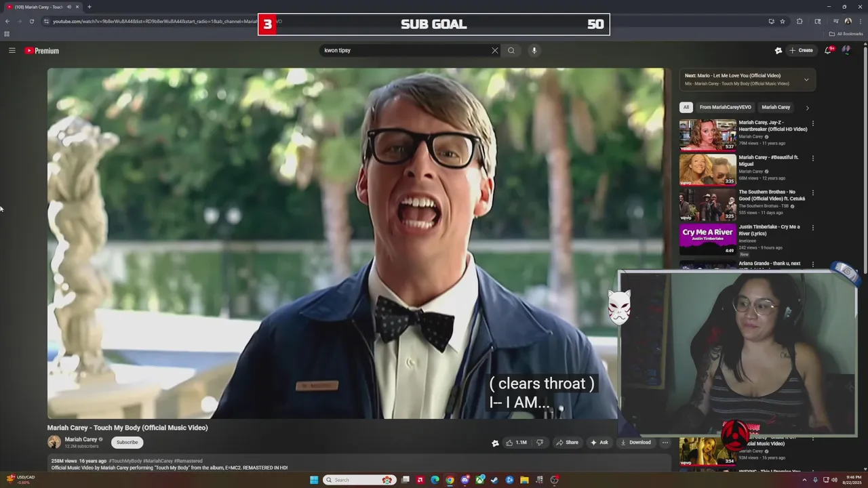Image resolution: width=868 pixels, height=488 pixels.
Task: Select the Mariah Carey filter chip
Action: pyautogui.click(x=776, y=107)
